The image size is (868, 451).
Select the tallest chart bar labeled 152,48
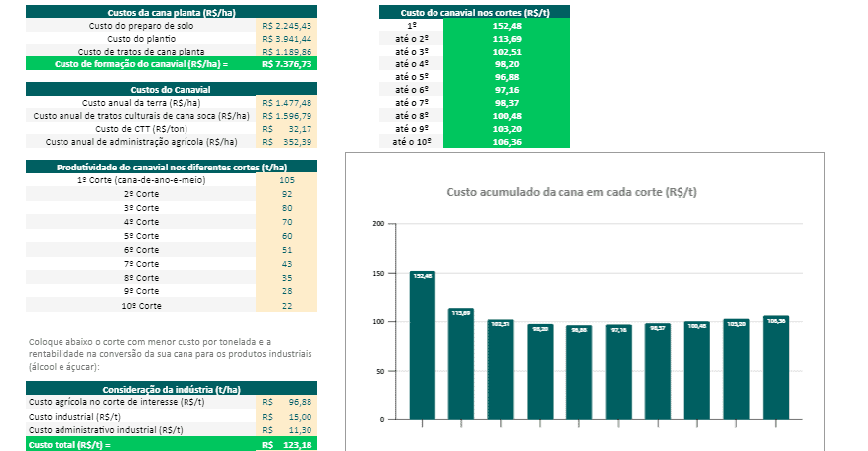(x=422, y=345)
